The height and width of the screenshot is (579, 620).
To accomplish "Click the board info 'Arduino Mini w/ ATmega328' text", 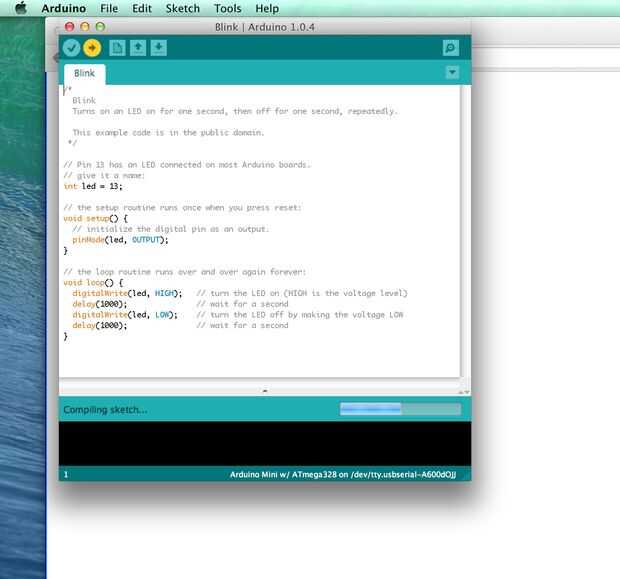I will 343,475.
